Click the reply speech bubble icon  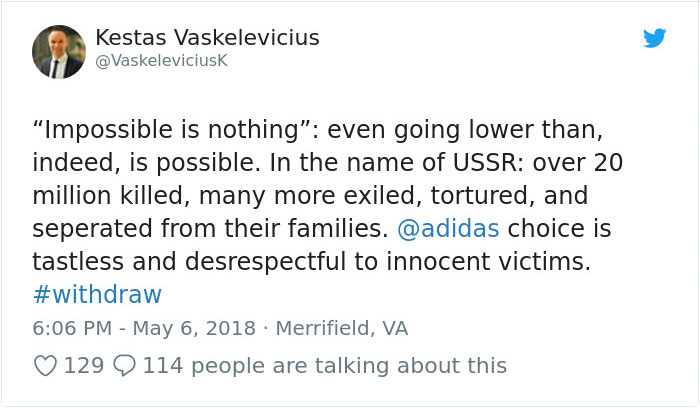(x=125, y=366)
